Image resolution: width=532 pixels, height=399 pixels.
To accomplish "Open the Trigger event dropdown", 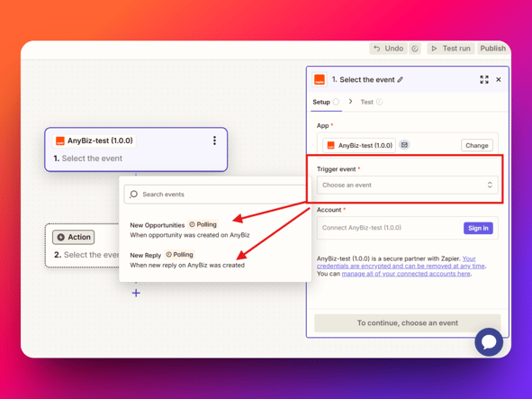I will tap(408, 185).
